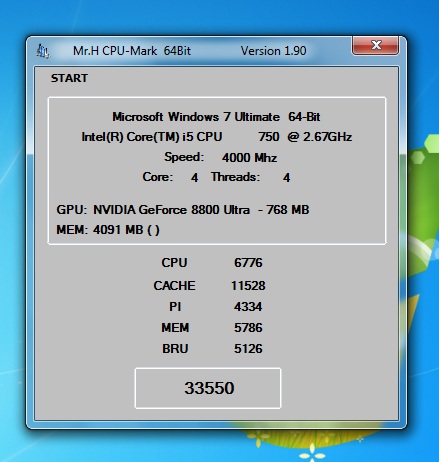
Task: Click the 'Intel(R) Core(TM) i5 CPU' line
Action: point(217,137)
